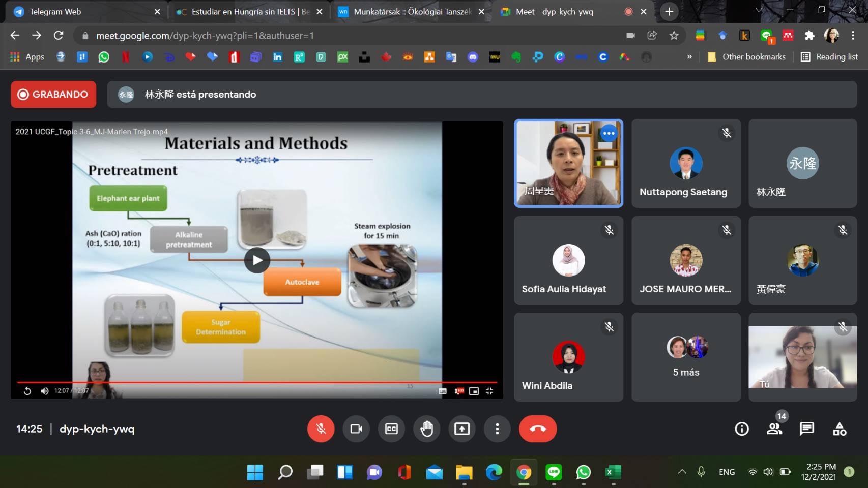Select Sofia Aulia Hidayat participant tile
This screenshot has width=868, height=488.
coord(568,260)
